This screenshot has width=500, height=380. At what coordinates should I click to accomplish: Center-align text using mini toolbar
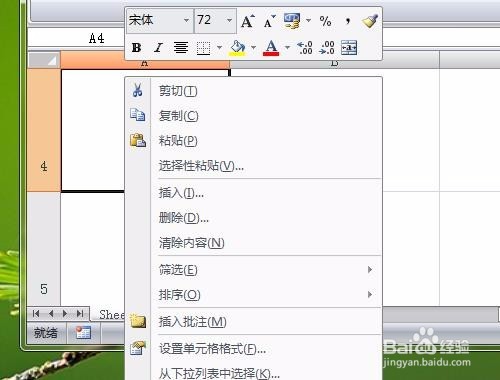(181, 48)
